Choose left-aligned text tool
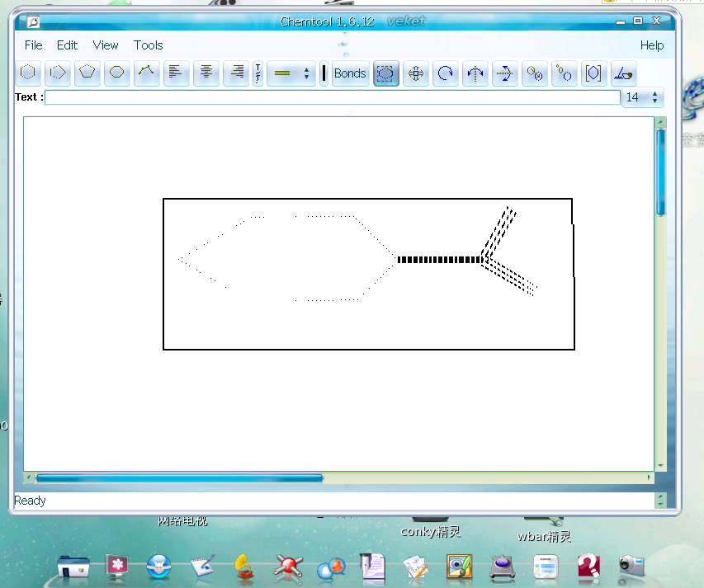The height and width of the screenshot is (588, 704). [176, 73]
